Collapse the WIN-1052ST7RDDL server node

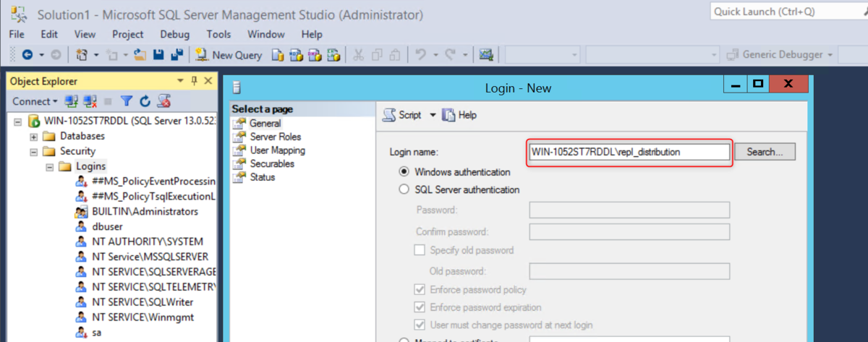[x=18, y=121]
